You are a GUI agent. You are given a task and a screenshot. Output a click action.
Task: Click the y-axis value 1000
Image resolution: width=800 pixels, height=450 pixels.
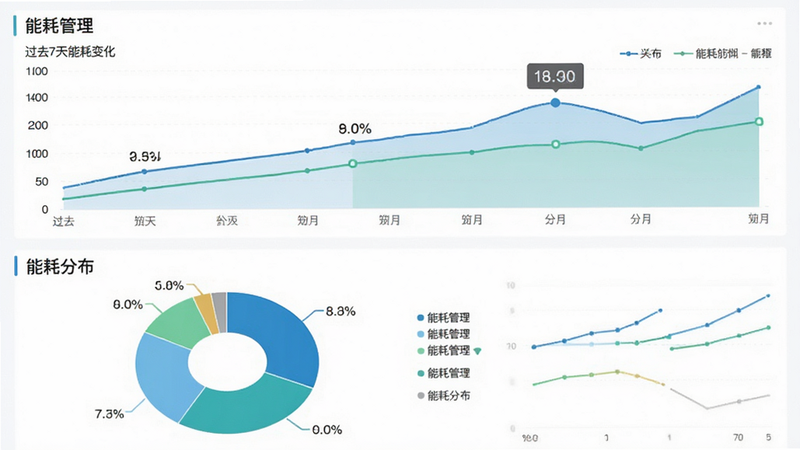pos(37,154)
